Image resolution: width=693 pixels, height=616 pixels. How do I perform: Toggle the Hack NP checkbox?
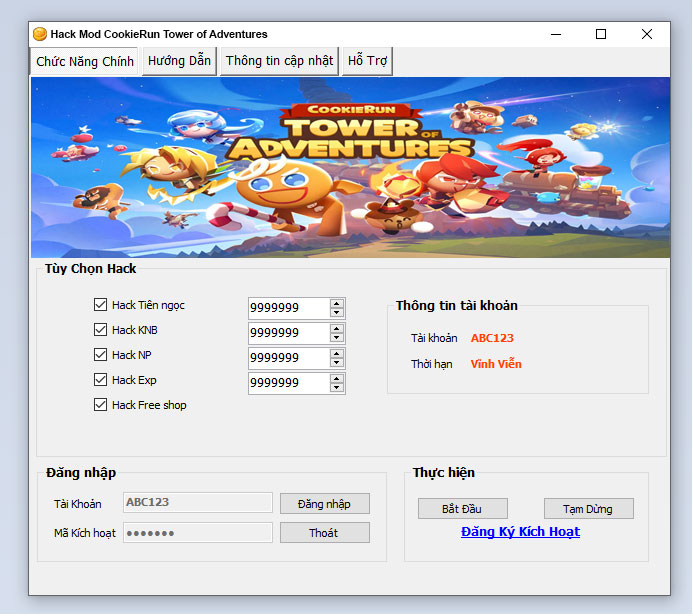point(100,355)
